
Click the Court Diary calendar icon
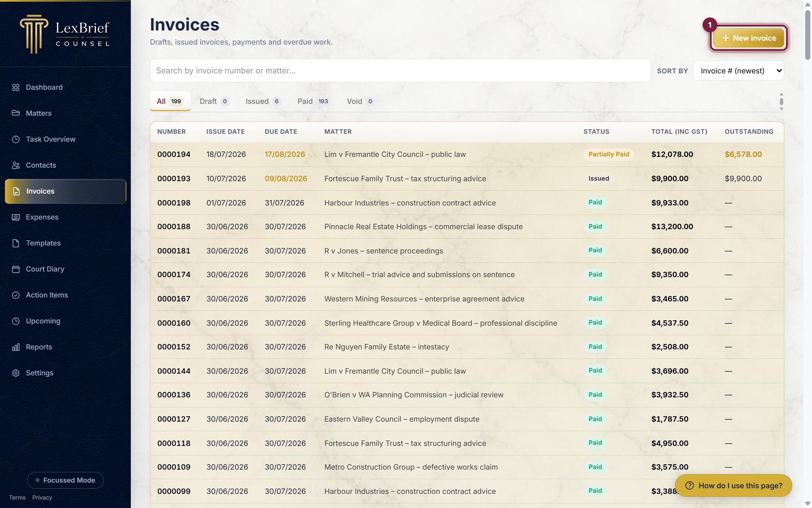click(x=16, y=269)
